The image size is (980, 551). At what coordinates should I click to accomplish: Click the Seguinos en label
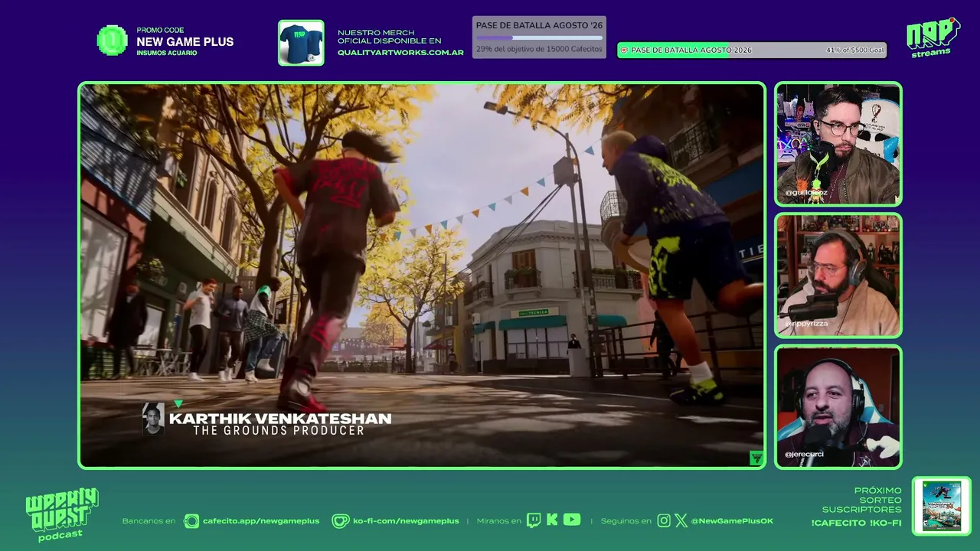(x=626, y=521)
